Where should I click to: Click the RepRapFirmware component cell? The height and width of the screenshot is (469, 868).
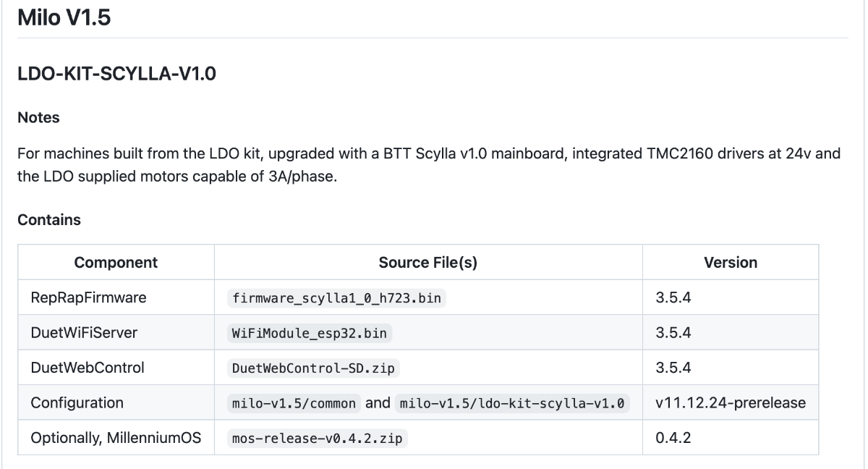pyautogui.click(x=116, y=298)
